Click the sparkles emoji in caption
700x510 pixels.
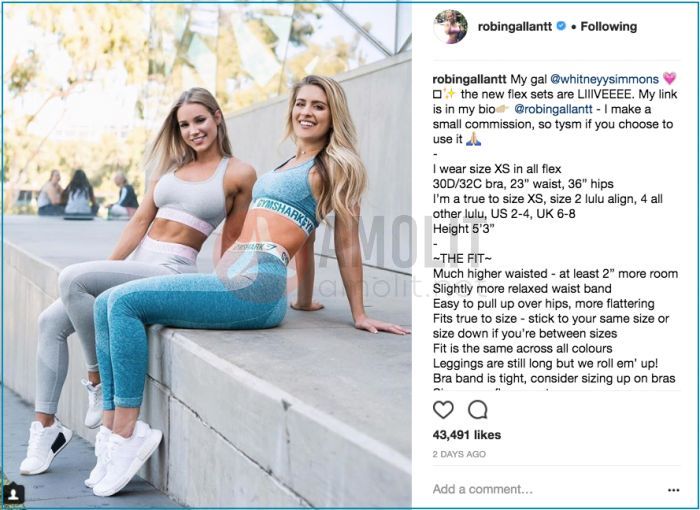[x=450, y=94]
